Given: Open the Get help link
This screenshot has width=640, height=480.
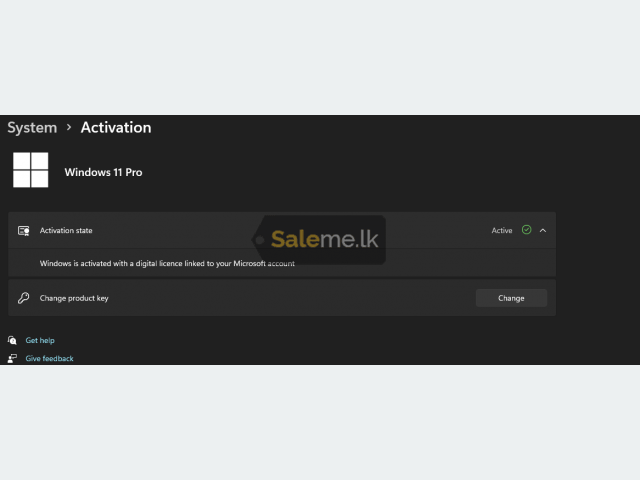Looking at the screenshot, I should [40, 340].
